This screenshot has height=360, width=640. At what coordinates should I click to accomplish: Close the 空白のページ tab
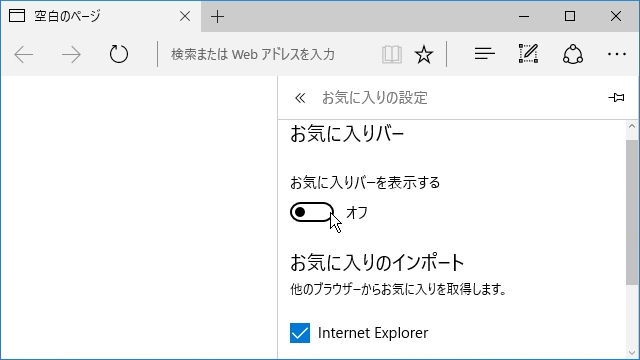point(185,16)
